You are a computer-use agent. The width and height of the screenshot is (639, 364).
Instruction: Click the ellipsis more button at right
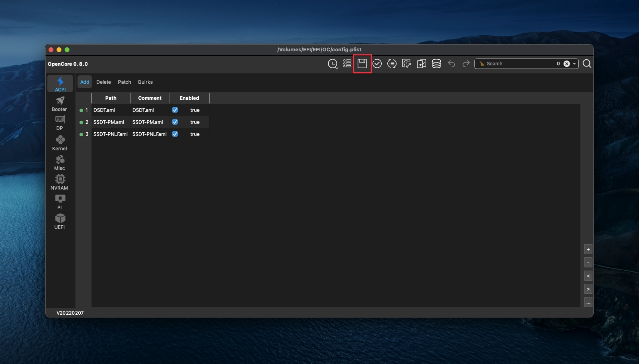(588, 303)
